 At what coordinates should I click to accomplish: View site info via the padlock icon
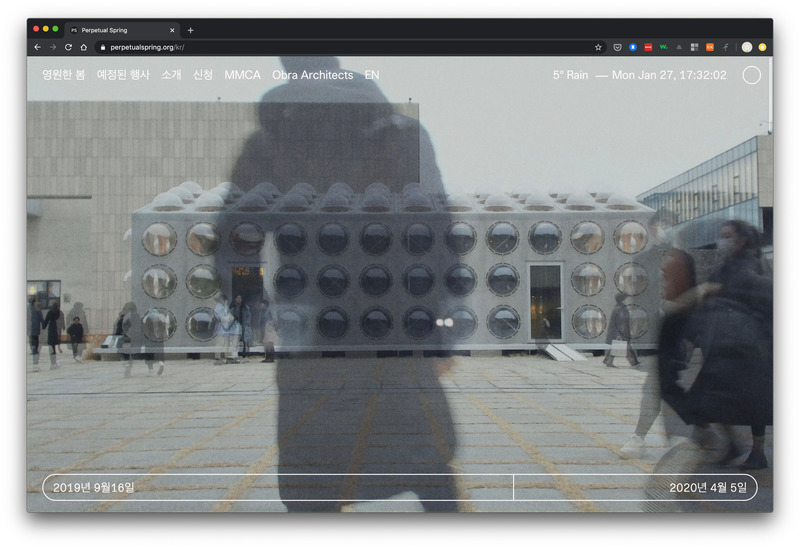[103, 47]
